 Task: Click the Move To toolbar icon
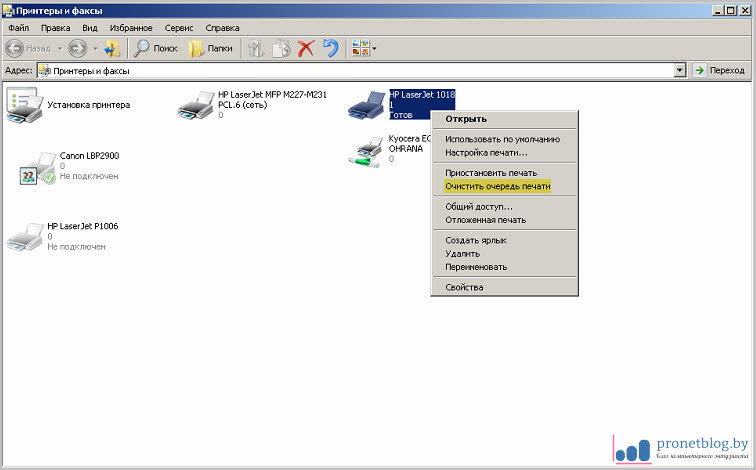pos(256,48)
